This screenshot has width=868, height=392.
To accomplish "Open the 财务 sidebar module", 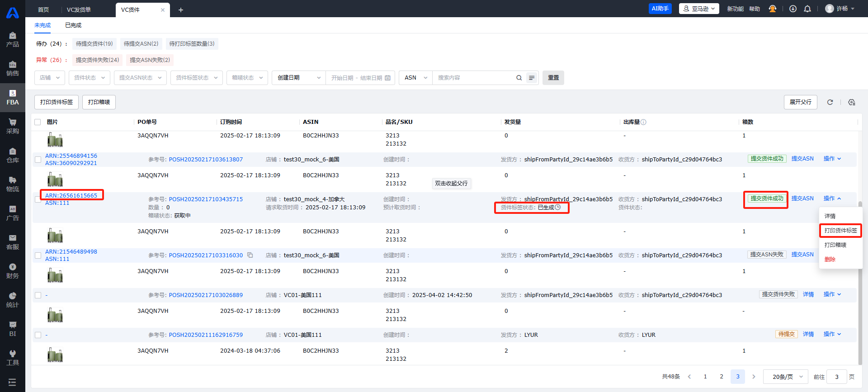I will 13,271.
